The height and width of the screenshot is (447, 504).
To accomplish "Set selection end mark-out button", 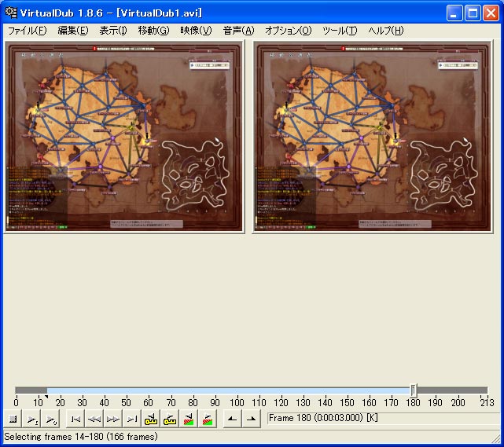I will (x=252, y=419).
